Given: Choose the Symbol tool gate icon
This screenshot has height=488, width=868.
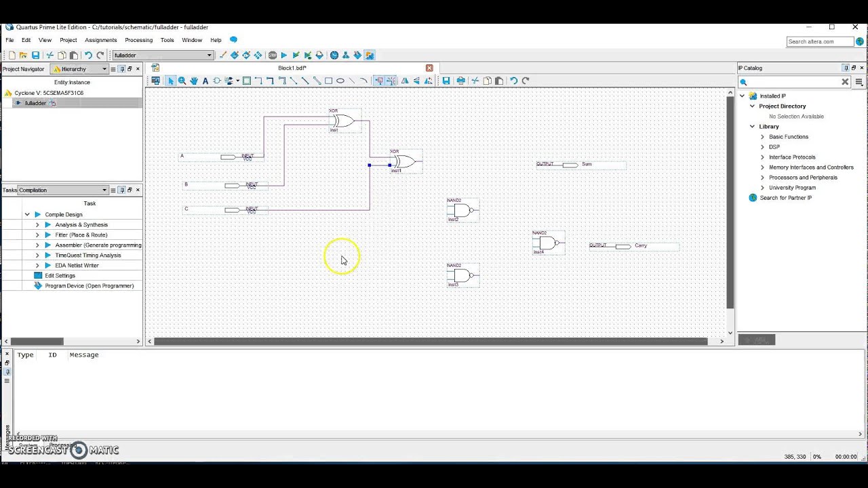Looking at the screenshot, I should coord(217,81).
